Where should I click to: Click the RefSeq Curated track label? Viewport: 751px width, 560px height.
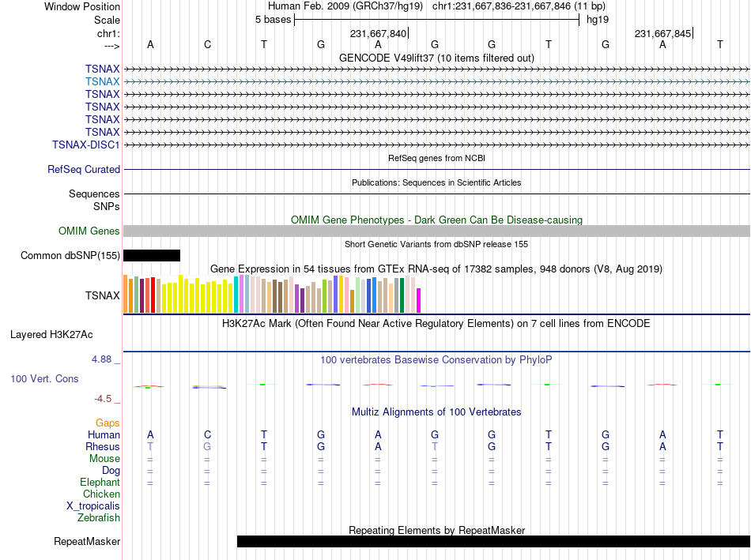[x=84, y=170]
